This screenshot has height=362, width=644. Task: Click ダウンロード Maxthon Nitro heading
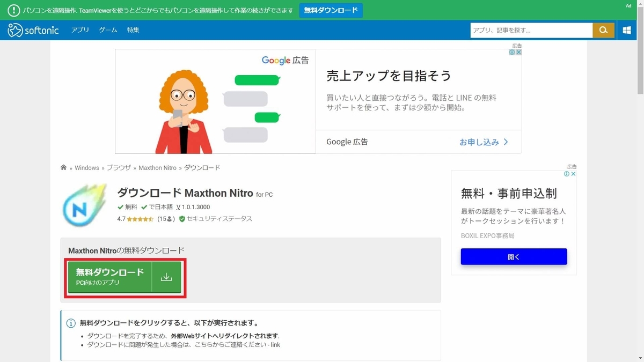185,193
